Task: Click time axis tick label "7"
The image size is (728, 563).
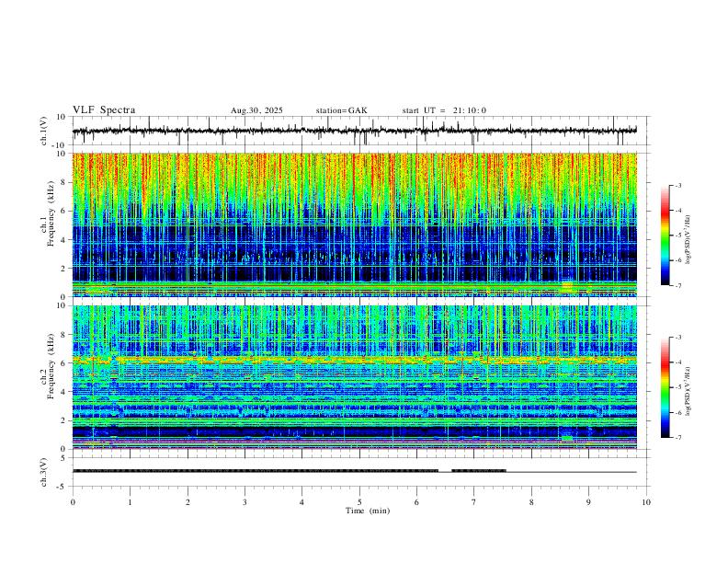Action: coord(474,502)
